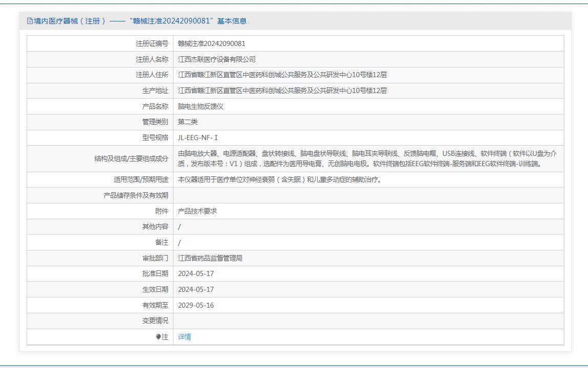The image size is (588, 368).
Task: Select registration number 赣械注准20242090081 in table
Action: [x=211, y=43]
